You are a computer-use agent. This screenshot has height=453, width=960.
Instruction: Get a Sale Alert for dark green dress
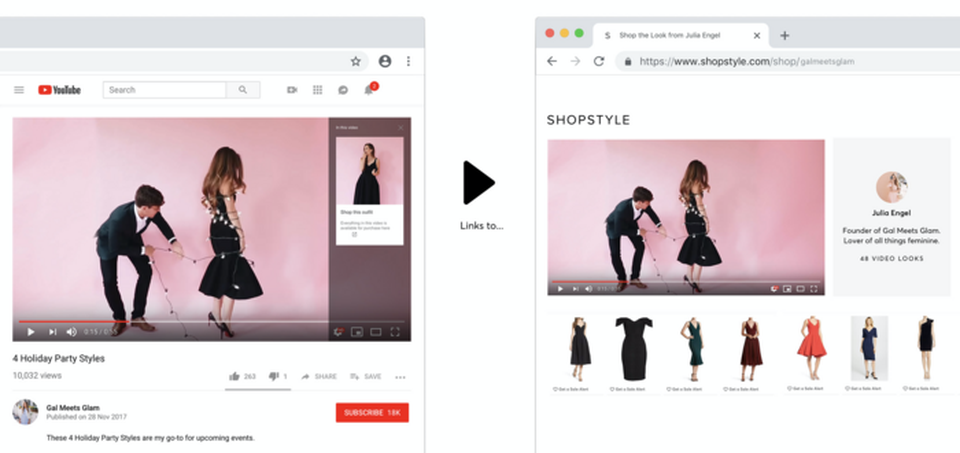tap(685, 389)
